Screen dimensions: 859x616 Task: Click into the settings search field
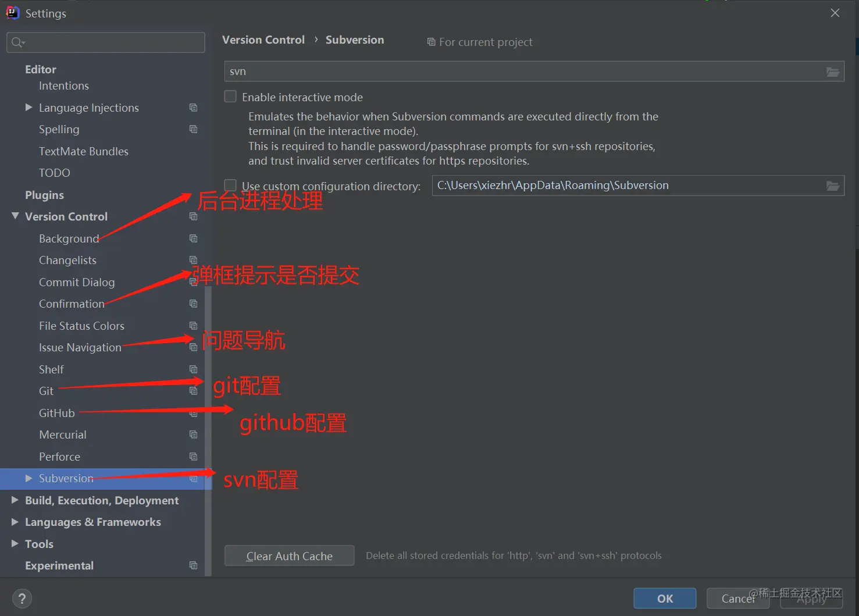(x=106, y=42)
